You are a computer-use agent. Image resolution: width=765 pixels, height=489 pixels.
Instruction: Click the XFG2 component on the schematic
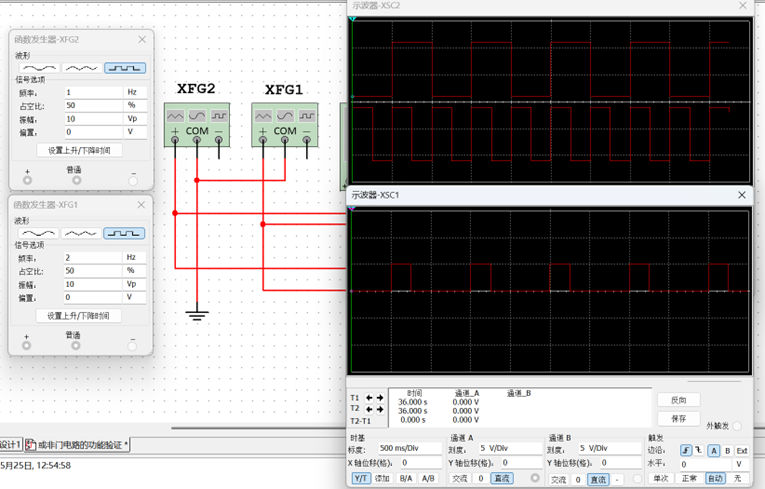(197, 124)
